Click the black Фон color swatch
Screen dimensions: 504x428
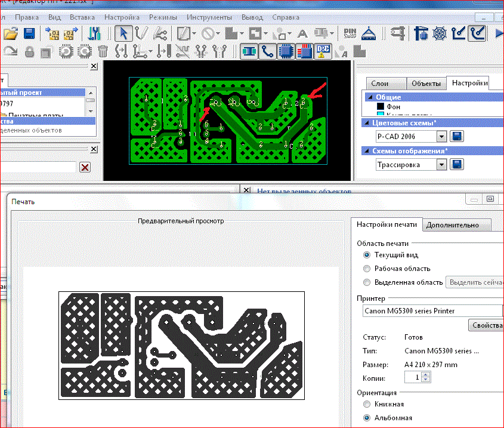(x=381, y=106)
